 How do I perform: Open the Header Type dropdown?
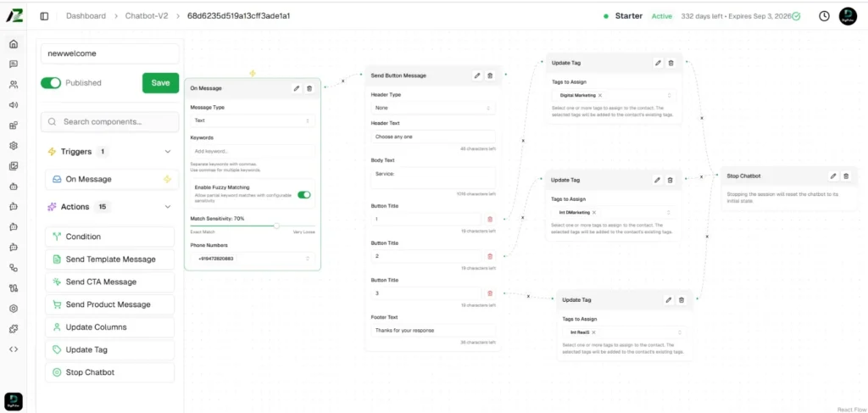click(432, 108)
